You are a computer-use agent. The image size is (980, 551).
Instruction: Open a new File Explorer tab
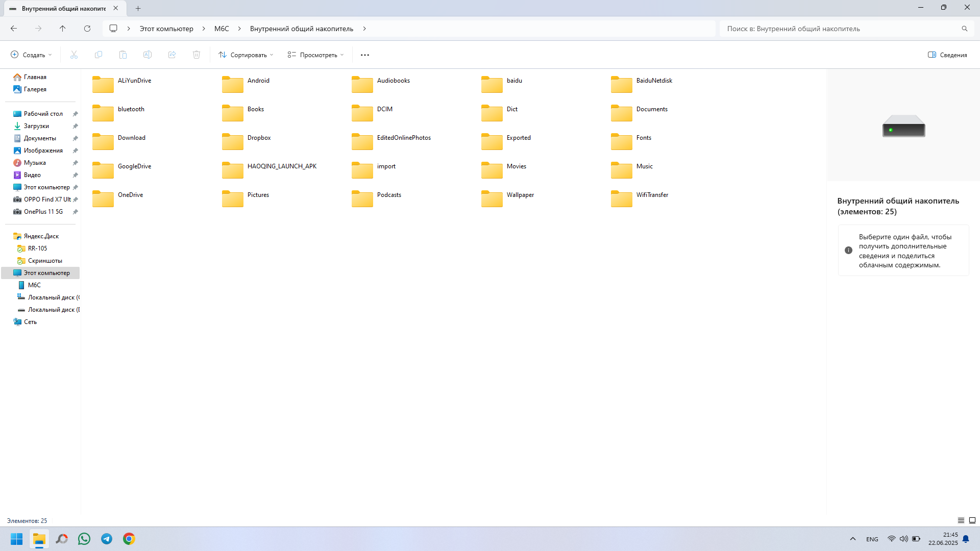138,8
